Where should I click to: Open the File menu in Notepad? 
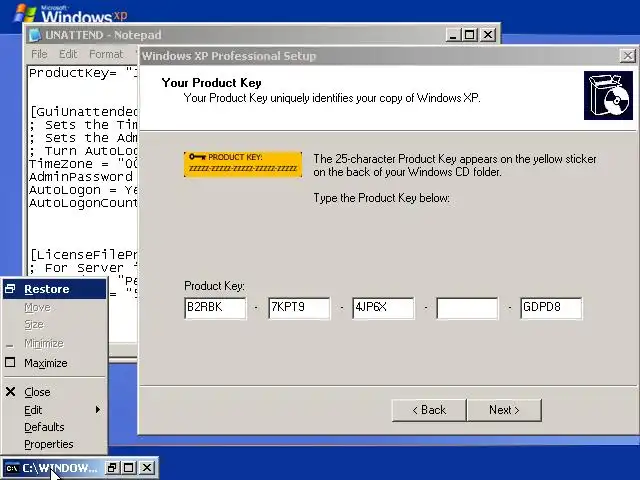click(39, 54)
